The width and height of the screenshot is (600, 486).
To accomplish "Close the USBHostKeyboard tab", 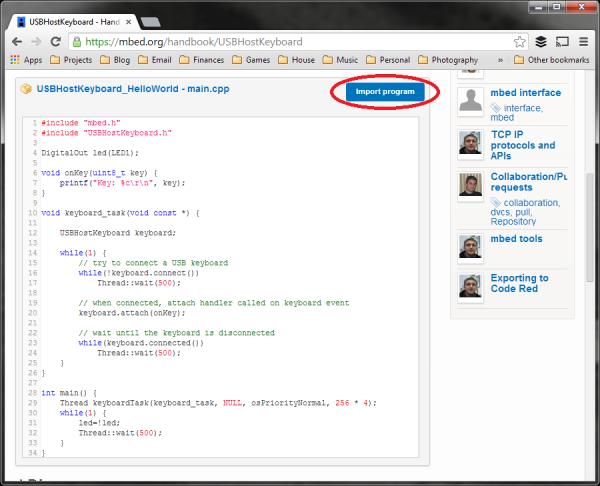I will pyautogui.click(x=129, y=22).
